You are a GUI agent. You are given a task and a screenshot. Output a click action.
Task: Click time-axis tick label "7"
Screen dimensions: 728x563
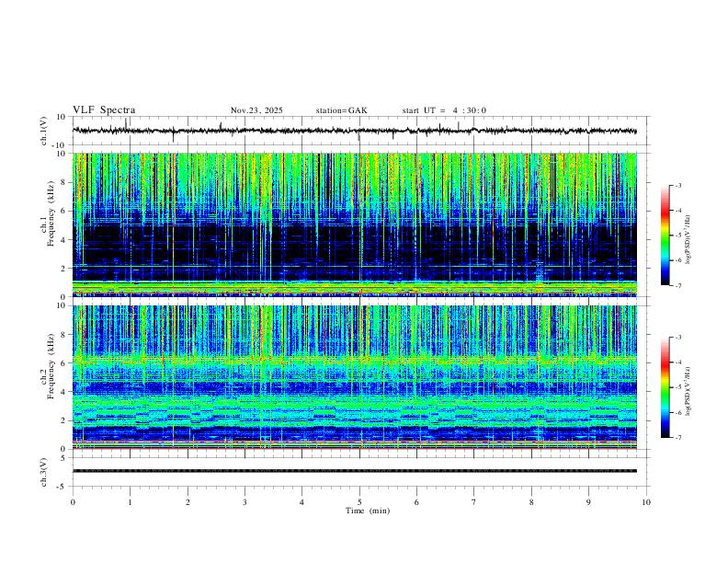pos(474,502)
